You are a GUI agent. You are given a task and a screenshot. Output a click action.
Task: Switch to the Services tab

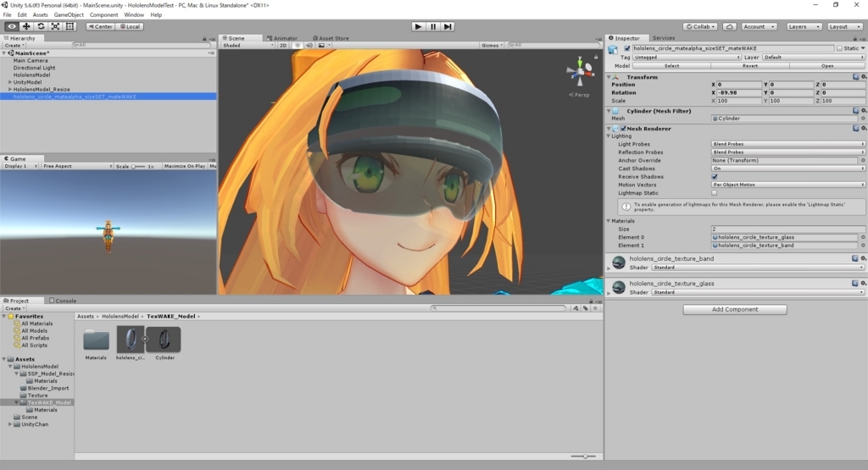(x=663, y=38)
